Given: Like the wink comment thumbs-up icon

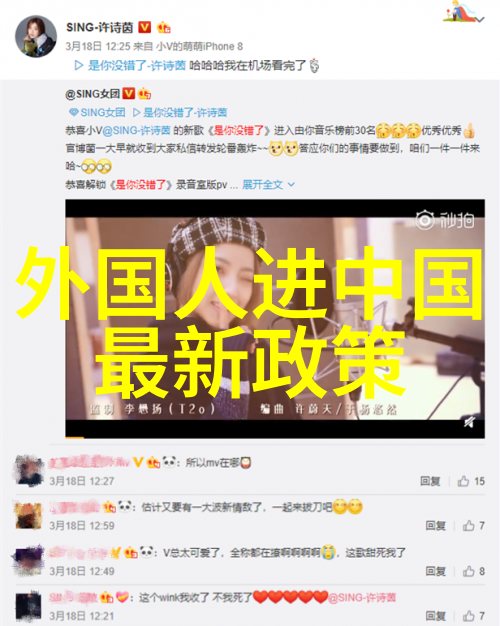Looking at the screenshot, I should [468, 616].
